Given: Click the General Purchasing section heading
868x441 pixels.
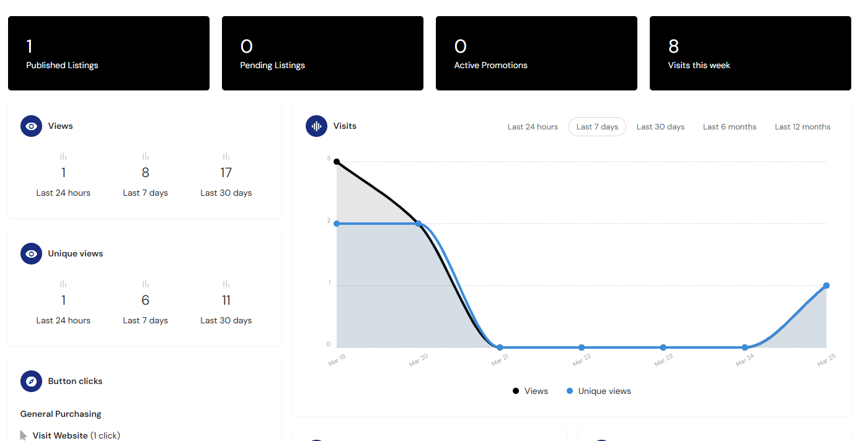Looking at the screenshot, I should [61, 414].
